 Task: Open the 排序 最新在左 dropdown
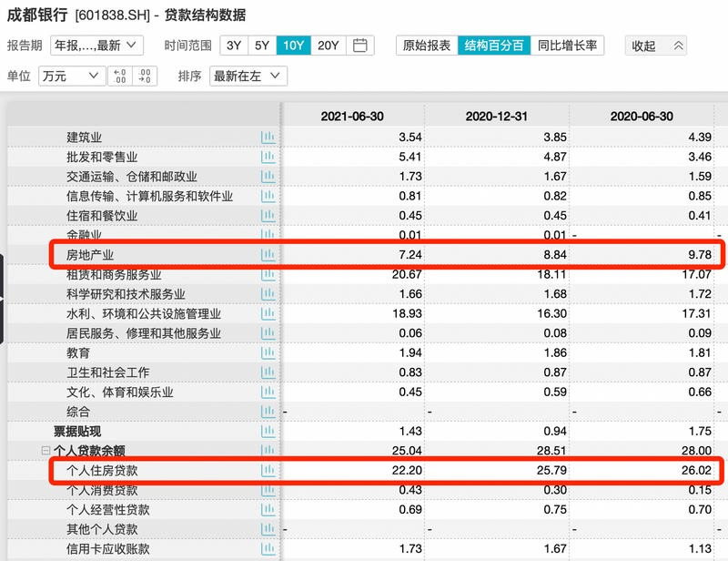(x=248, y=76)
